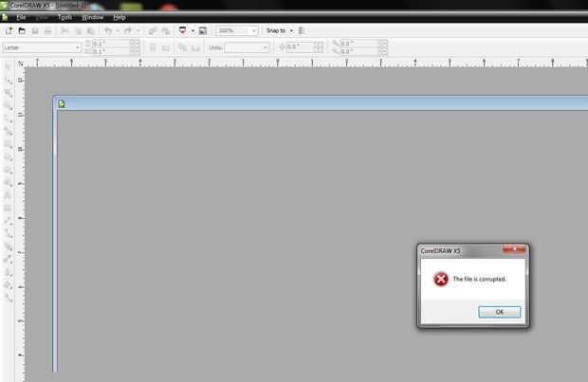Viewport: 588px width, 382px height.
Task: Click the red error icon in dialog
Action: point(441,279)
